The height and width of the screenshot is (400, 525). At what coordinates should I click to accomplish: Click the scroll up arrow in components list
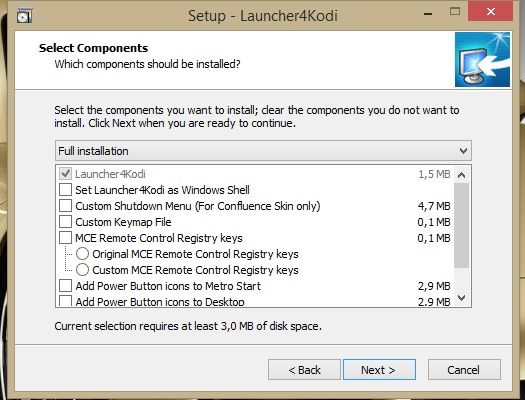pyautogui.click(x=462, y=175)
